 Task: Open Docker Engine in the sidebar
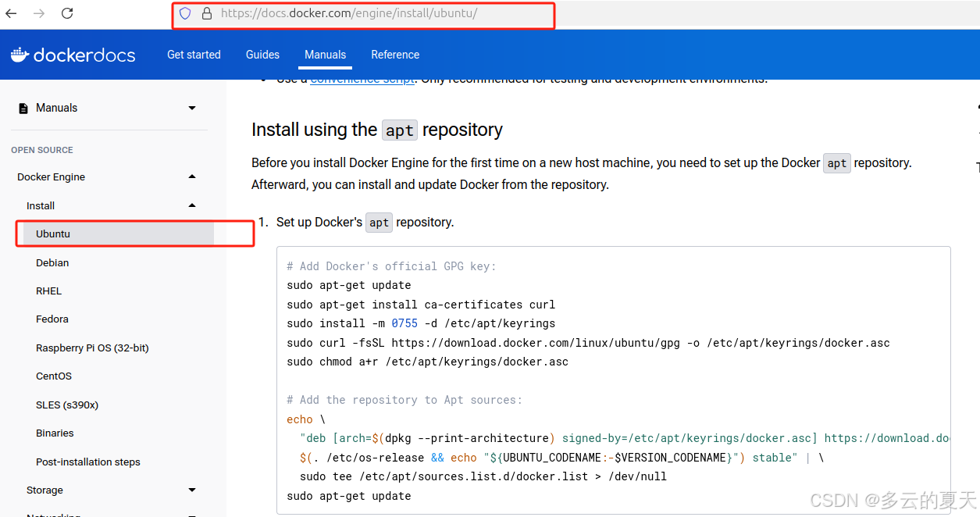coord(52,177)
